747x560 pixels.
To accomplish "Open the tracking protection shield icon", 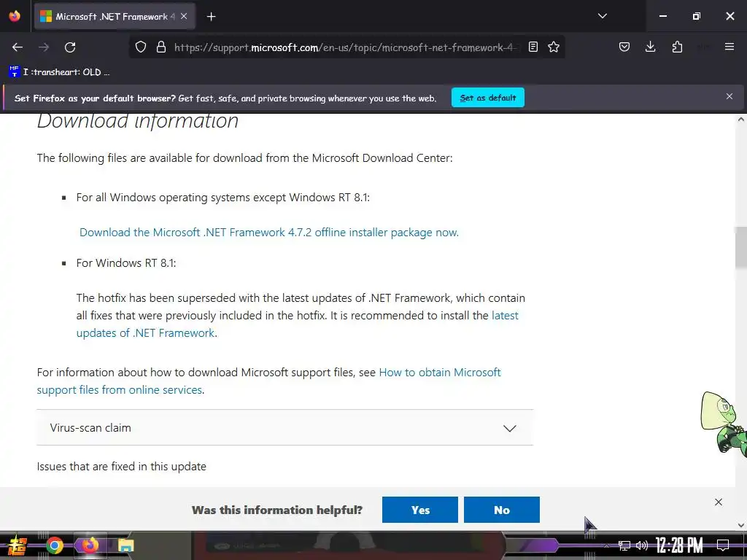I will [x=141, y=47].
